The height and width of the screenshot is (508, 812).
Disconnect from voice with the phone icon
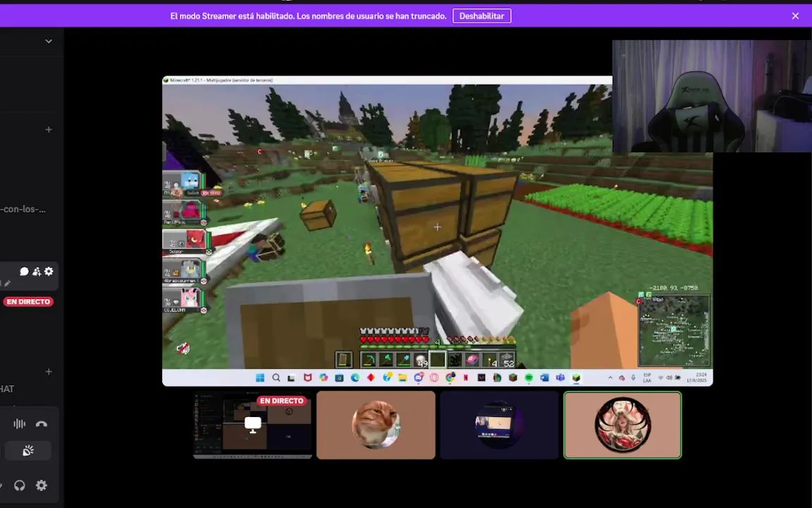pos(42,424)
